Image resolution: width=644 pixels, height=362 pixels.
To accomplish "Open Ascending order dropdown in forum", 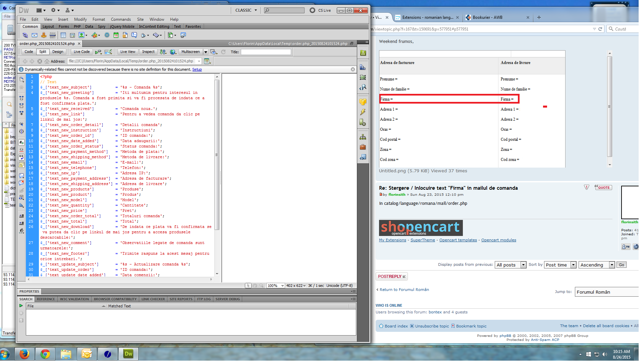I will point(597,265).
